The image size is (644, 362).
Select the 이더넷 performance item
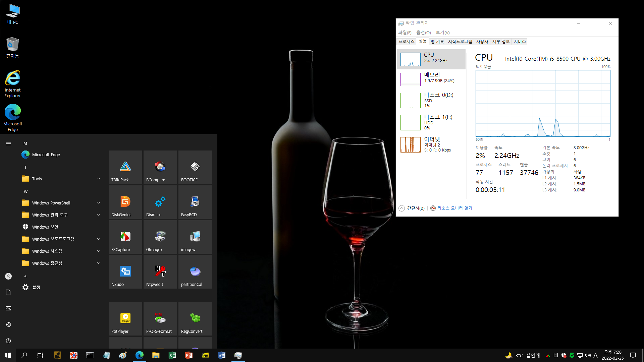pyautogui.click(x=431, y=144)
